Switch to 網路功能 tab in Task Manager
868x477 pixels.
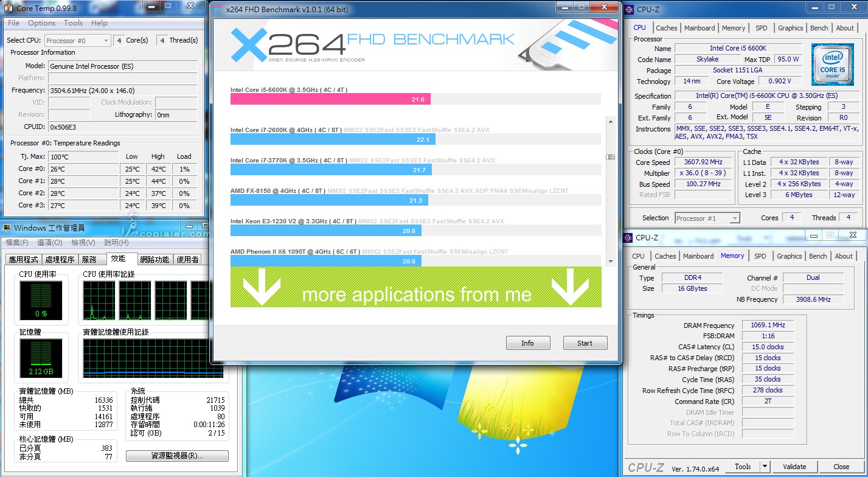coord(155,259)
